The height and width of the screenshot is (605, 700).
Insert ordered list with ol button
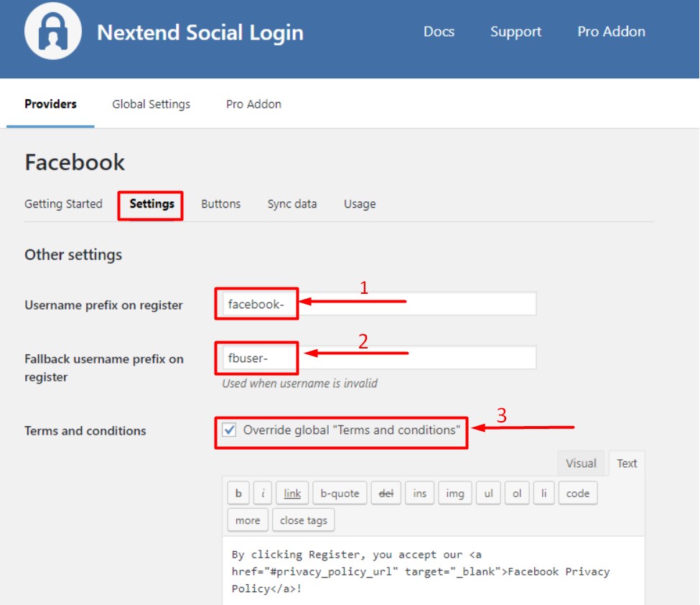(517, 494)
